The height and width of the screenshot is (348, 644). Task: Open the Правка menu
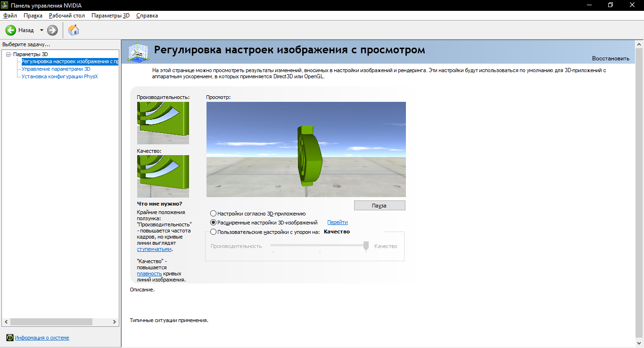point(33,16)
